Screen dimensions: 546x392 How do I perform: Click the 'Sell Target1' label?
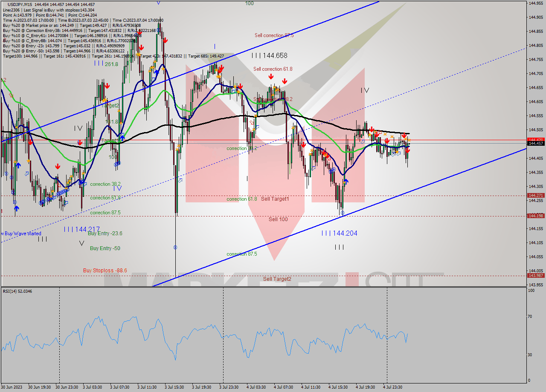(x=275, y=199)
